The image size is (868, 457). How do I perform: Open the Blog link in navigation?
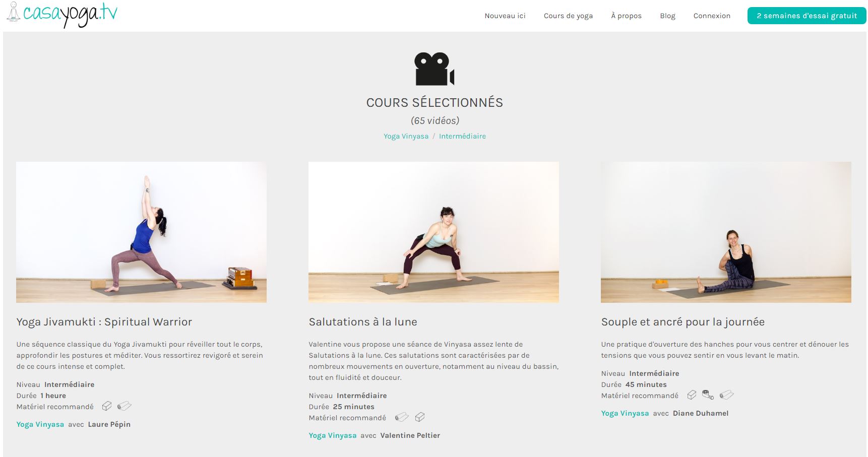[667, 16]
